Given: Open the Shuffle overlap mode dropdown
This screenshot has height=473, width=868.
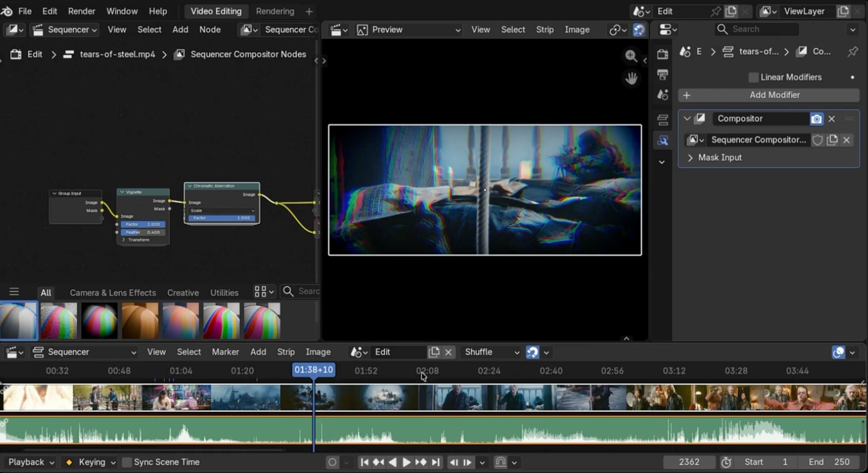Looking at the screenshot, I should (491, 352).
